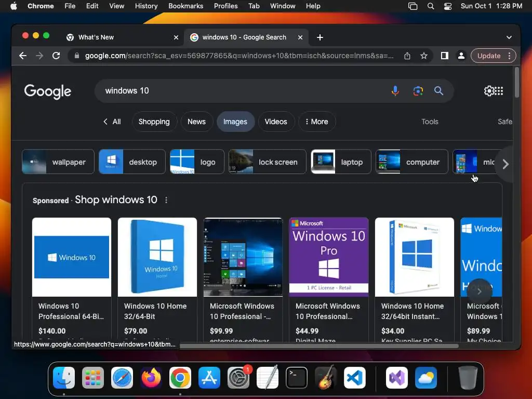This screenshot has height=399, width=532.
Task: Go back using the browser back arrow
Action: 23,56
